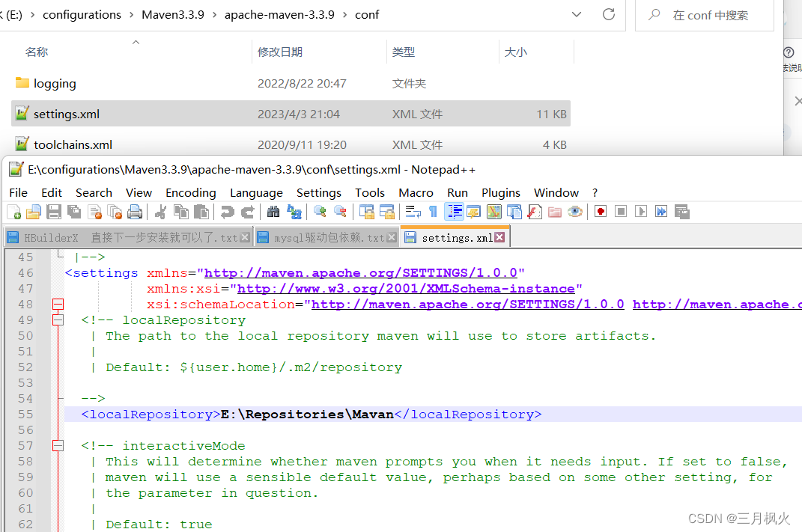802x532 pixels.
Task: Toggle Word Wrap toolbar button
Action: click(413, 212)
